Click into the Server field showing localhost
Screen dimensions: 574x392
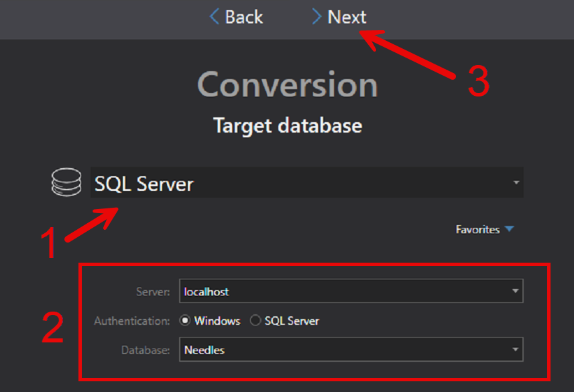351,291
